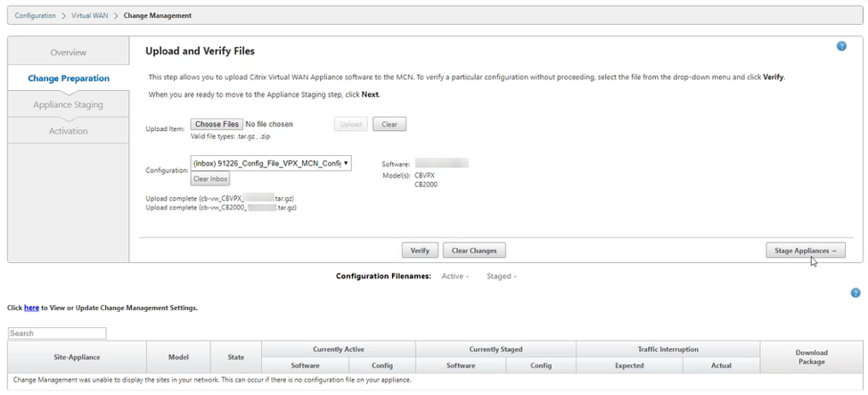The image size is (868, 395).
Task: Switch to the Appliance Staging tab
Action: click(69, 104)
